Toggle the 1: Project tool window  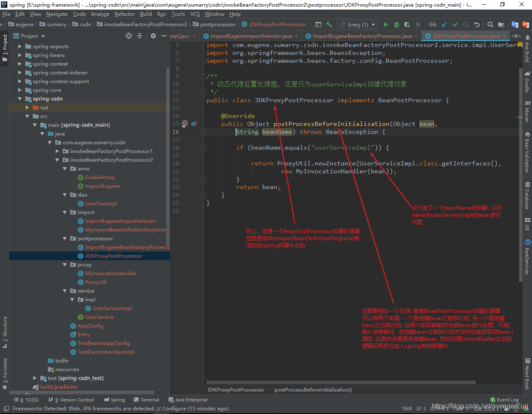[x=5, y=48]
